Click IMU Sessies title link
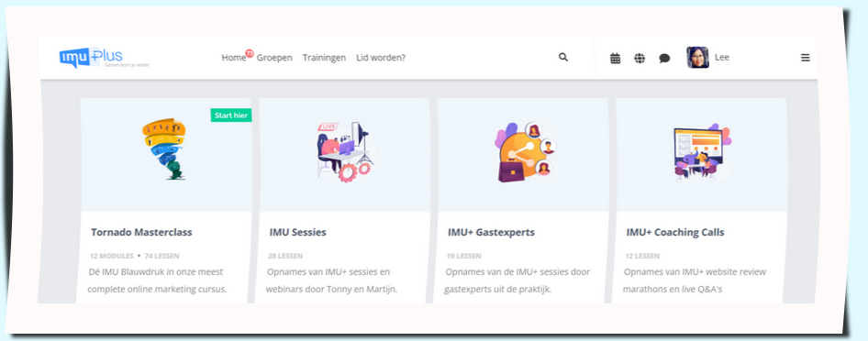 tap(298, 232)
